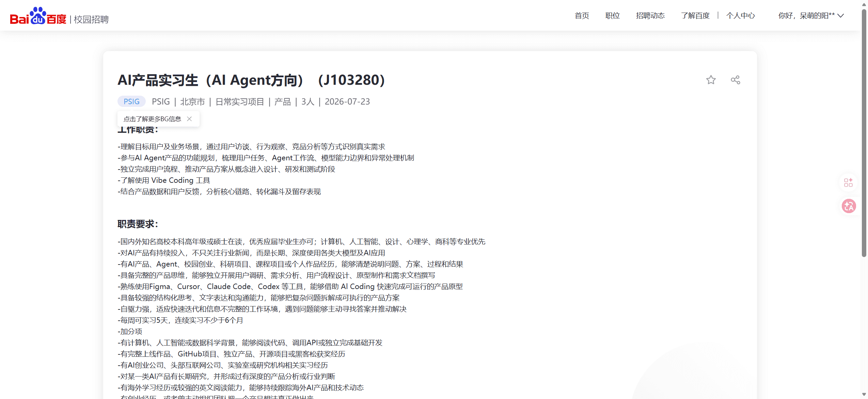Click the line starting -理解目标用户及业务场景
The image size is (868, 399).
[251, 147]
